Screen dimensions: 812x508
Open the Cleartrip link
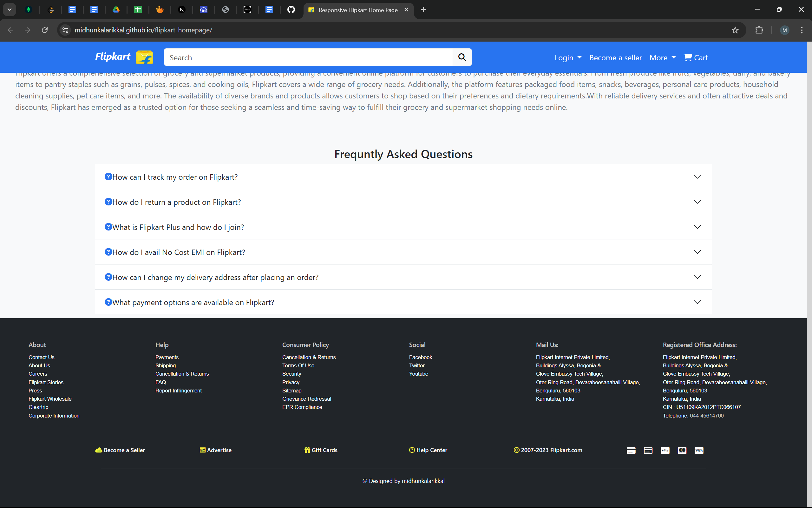pos(38,407)
